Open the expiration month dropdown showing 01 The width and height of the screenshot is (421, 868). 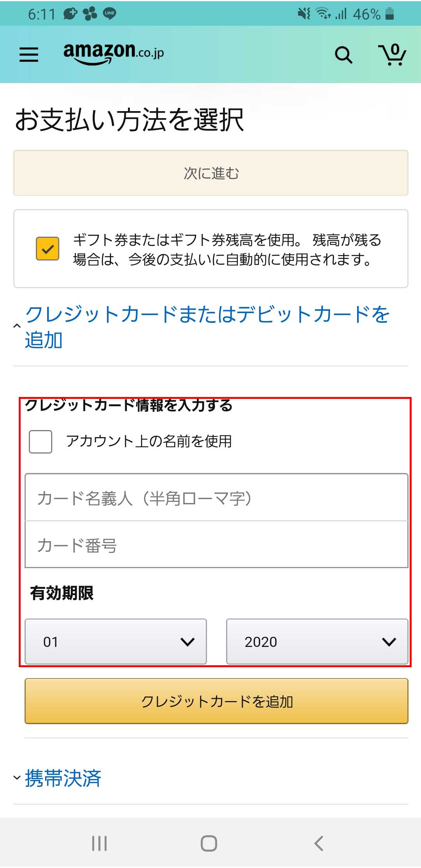116,641
